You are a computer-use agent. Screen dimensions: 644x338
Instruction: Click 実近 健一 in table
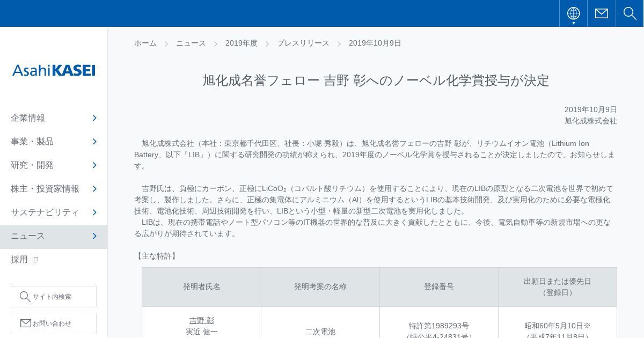[202, 332]
